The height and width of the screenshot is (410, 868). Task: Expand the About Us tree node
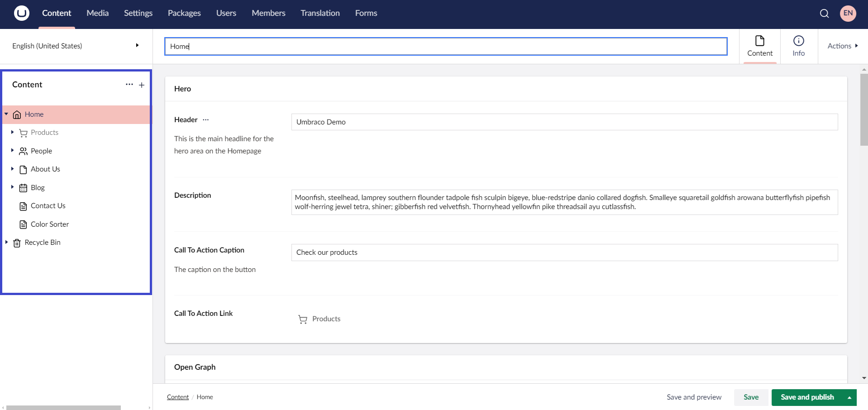coord(12,169)
